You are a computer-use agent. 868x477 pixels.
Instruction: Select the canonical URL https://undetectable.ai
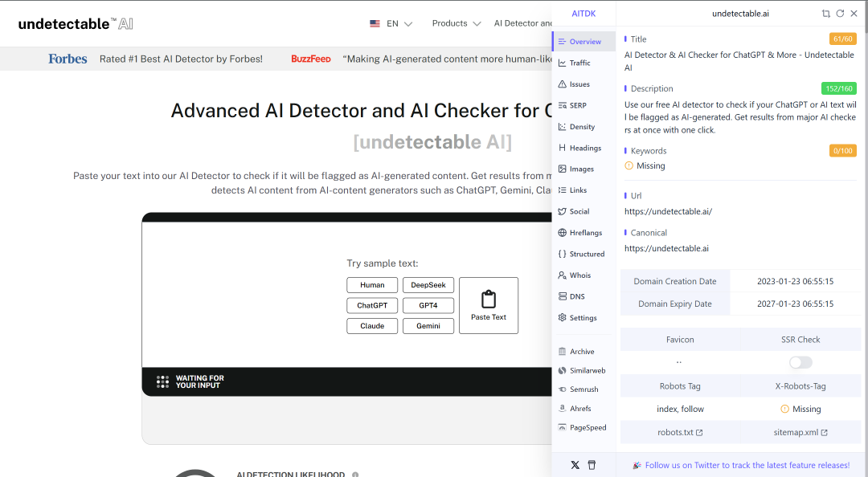pos(666,248)
